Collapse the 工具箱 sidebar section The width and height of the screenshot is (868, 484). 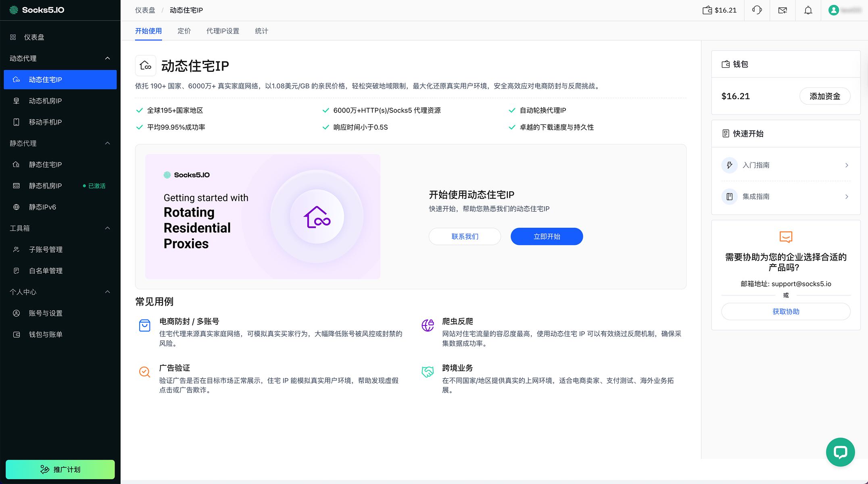(x=107, y=228)
